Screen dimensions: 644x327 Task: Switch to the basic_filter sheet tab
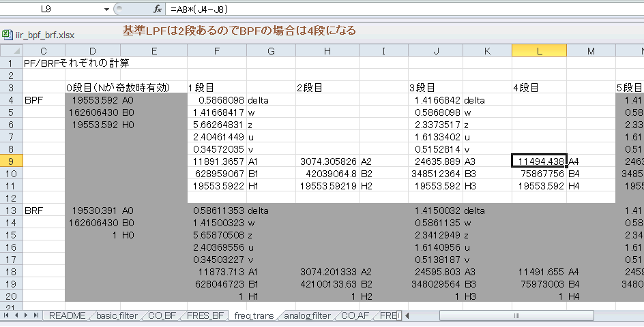click(x=117, y=315)
